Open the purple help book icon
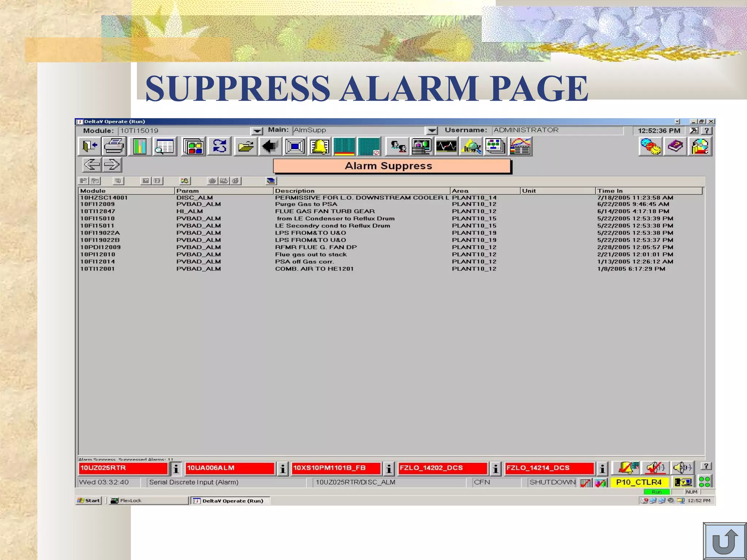 [x=675, y=147]
